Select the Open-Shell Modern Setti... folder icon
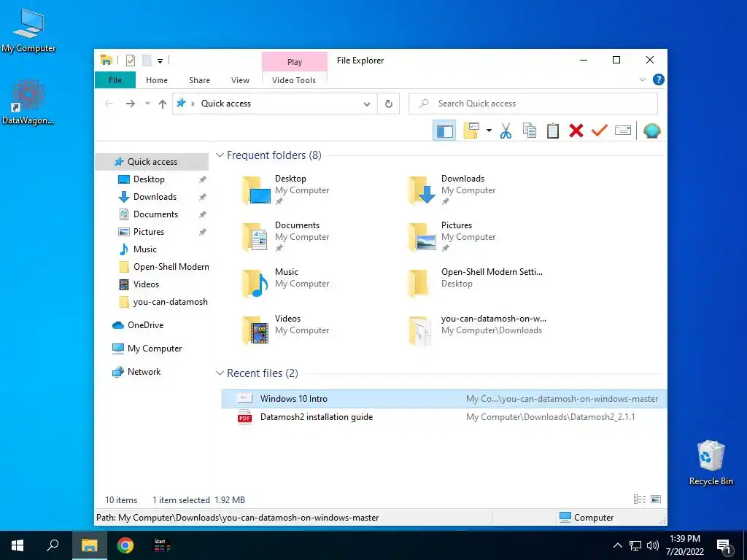747x560 pixels. point(419,284)
